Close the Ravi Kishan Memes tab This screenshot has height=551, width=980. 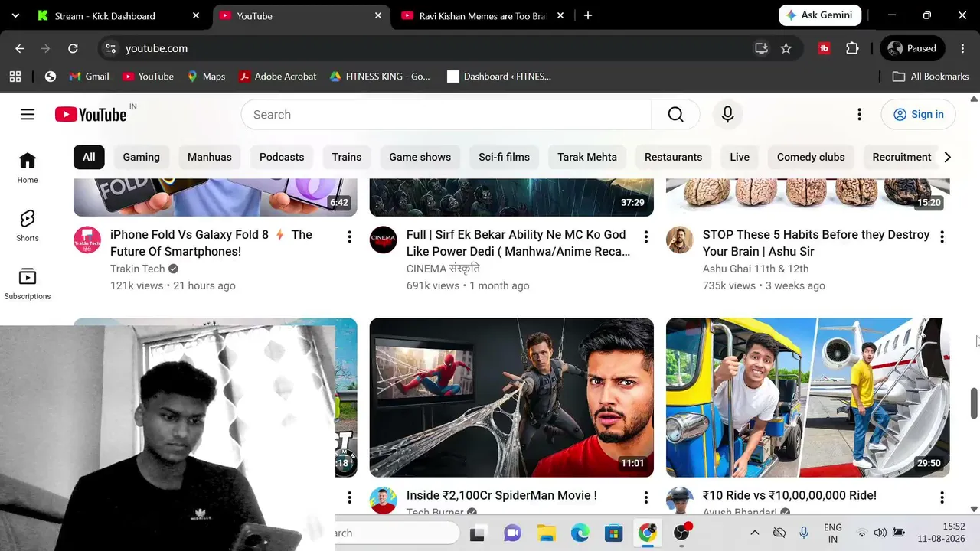pos(560,15)
